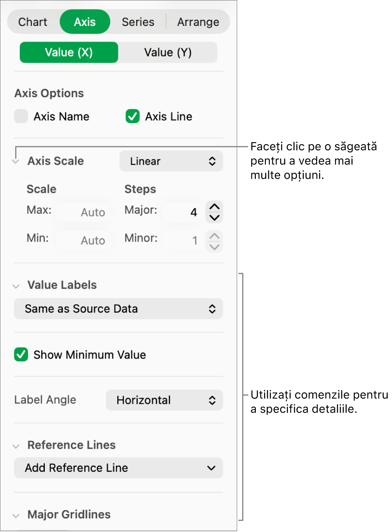This screenshot has height=532, width=392.
Task: Collapse the Axis Scale section chevron
Action: click(16, 162)
